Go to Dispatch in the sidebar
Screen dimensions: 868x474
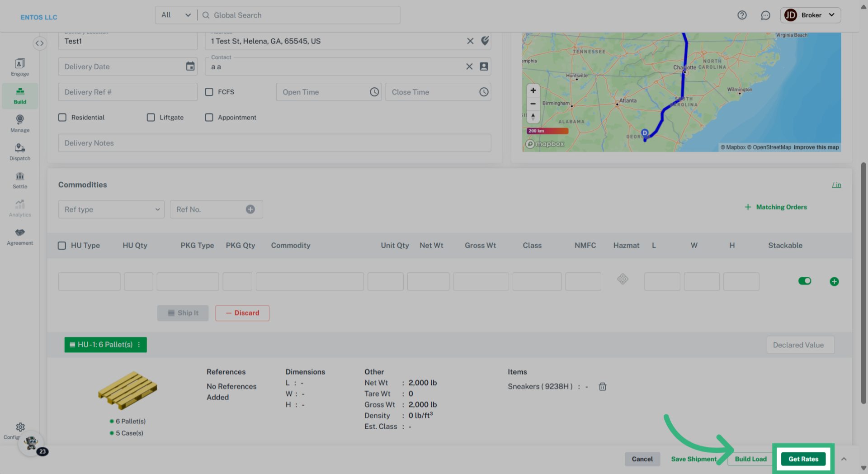[x=20, y=152]
